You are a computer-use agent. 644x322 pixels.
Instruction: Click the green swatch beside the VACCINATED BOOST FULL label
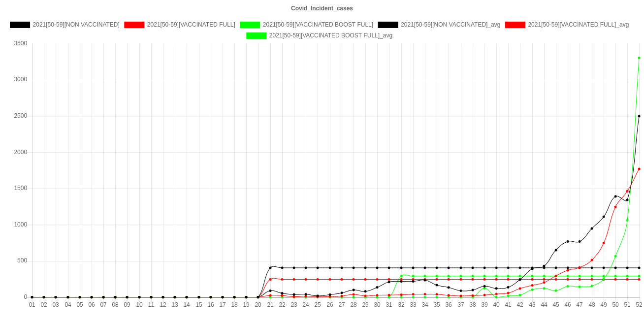click(x=250, y=25)
